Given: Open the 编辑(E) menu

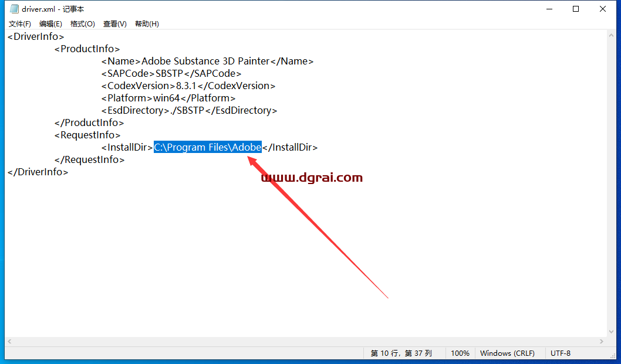Looking at the screenshot, I should [x=50, y=23].
